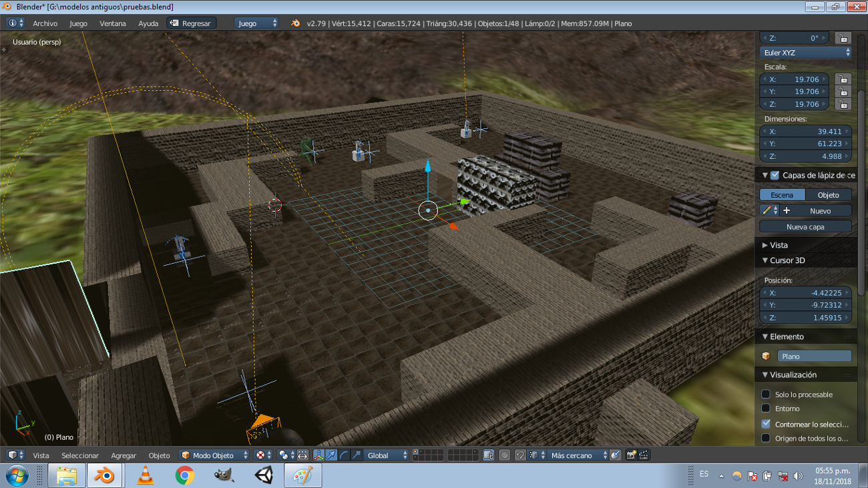Lock the Escala X value
Screen dimensions: 868x488
pyautogui.click(x=843, y=79)
